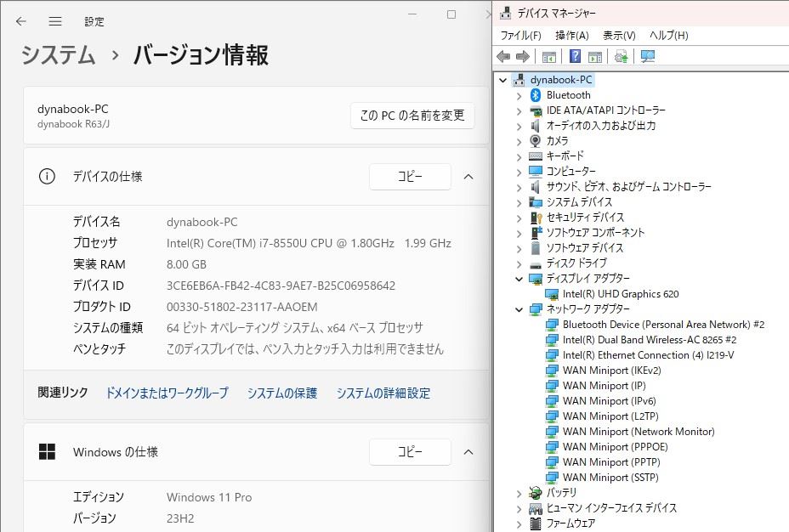789x532 pixels.
Task: Expand the ソフトウェア デバイス node
Action: (x=519, y=248)
